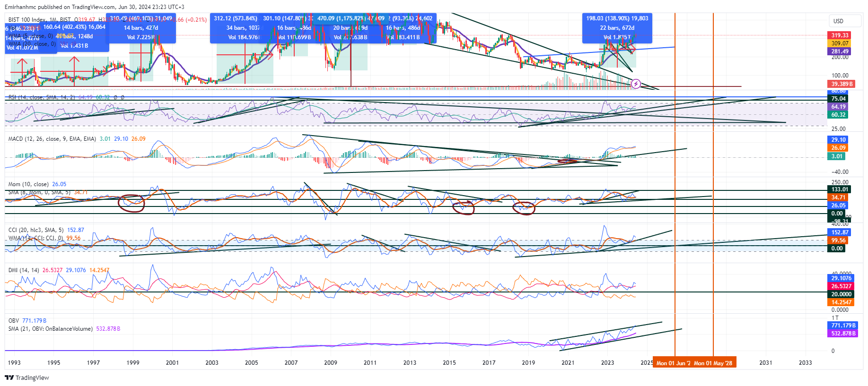Viewport: 868px width, 386px height.
Task: Click the 26.05 momentum axis label
Action: [839, 206]
